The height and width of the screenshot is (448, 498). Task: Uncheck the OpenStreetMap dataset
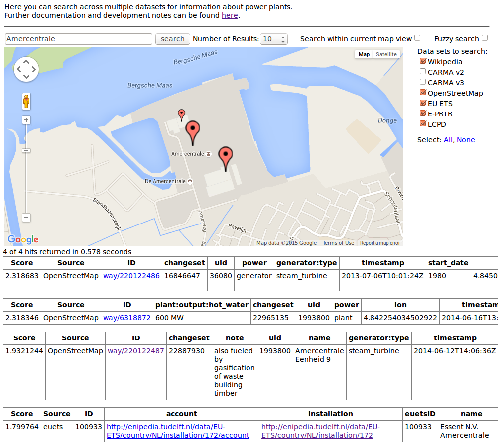[x=423, y=93]
